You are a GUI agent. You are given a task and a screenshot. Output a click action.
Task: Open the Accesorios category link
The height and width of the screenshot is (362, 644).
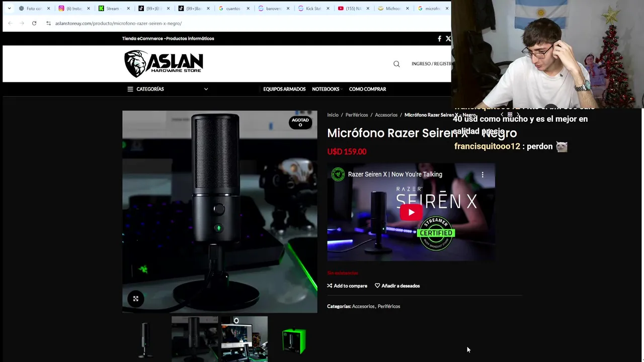pos(363,306)
